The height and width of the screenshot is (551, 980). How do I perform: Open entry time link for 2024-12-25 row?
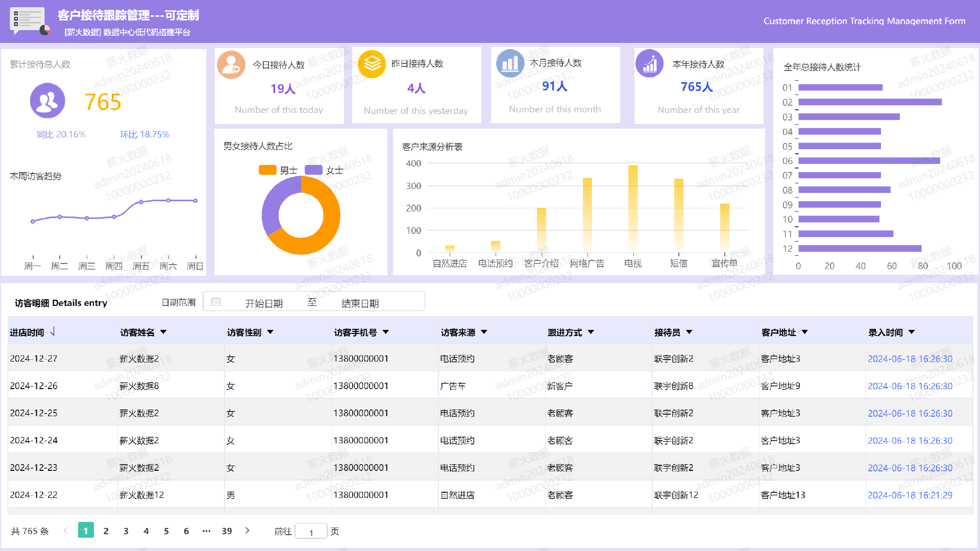point(910,413)
